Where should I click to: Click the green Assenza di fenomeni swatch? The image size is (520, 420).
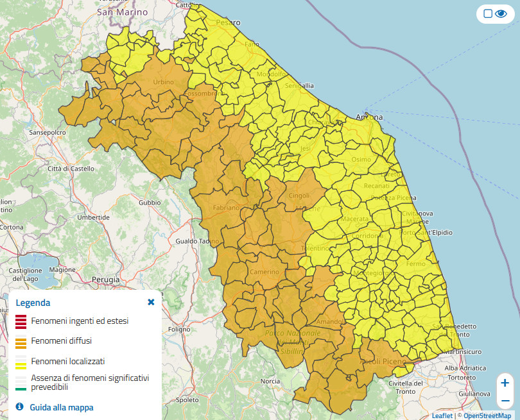tap(21, 383)
